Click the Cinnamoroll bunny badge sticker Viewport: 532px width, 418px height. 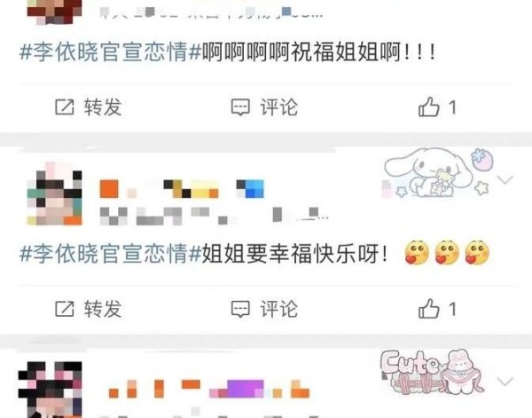438,172
